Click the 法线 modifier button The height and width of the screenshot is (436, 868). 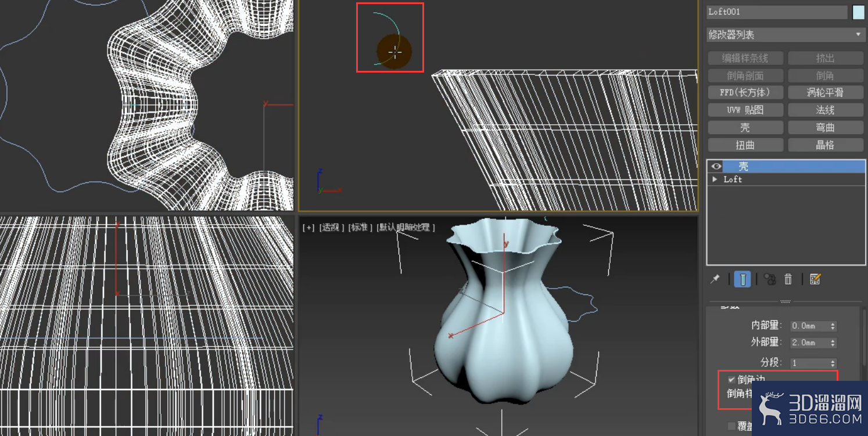tap(826, 110)
